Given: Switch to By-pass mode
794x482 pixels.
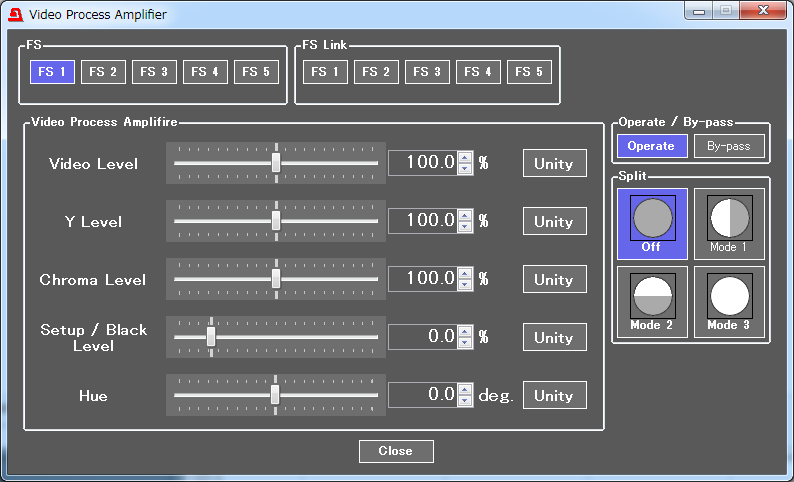Looking at the screenshot, I should tap(729, 146).
